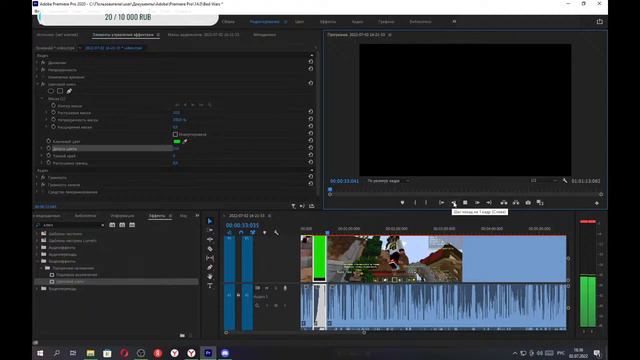Select the Track Select Forward tool
640x360 pixels.
[x=210, y=230]
